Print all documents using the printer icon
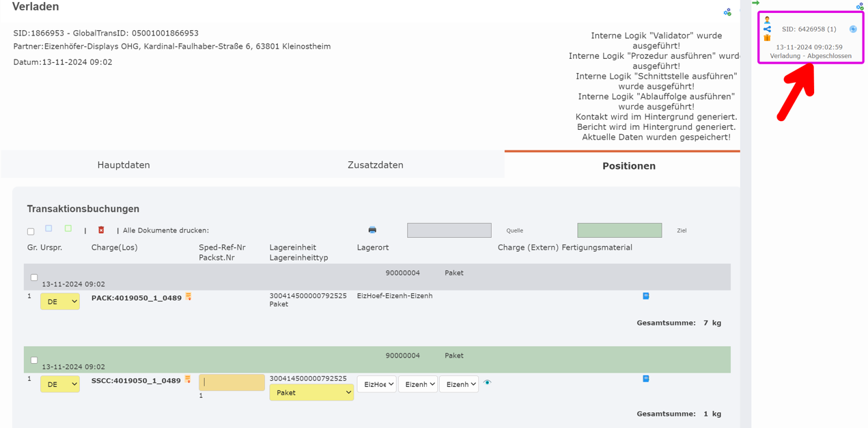 [x=373, y=230]
